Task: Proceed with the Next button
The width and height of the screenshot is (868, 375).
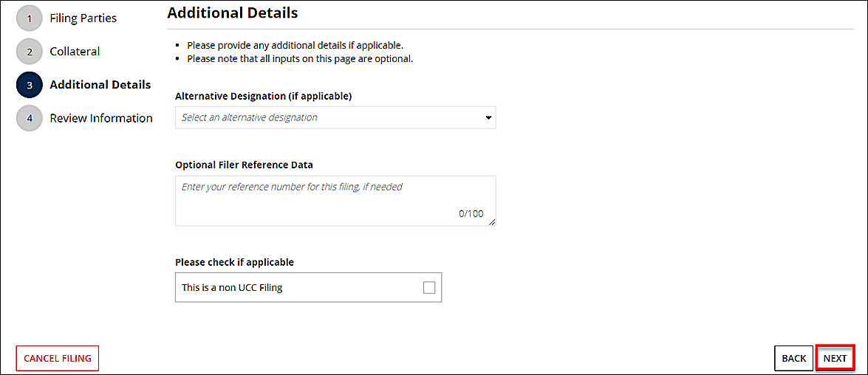Action: [x=835, y=358]
